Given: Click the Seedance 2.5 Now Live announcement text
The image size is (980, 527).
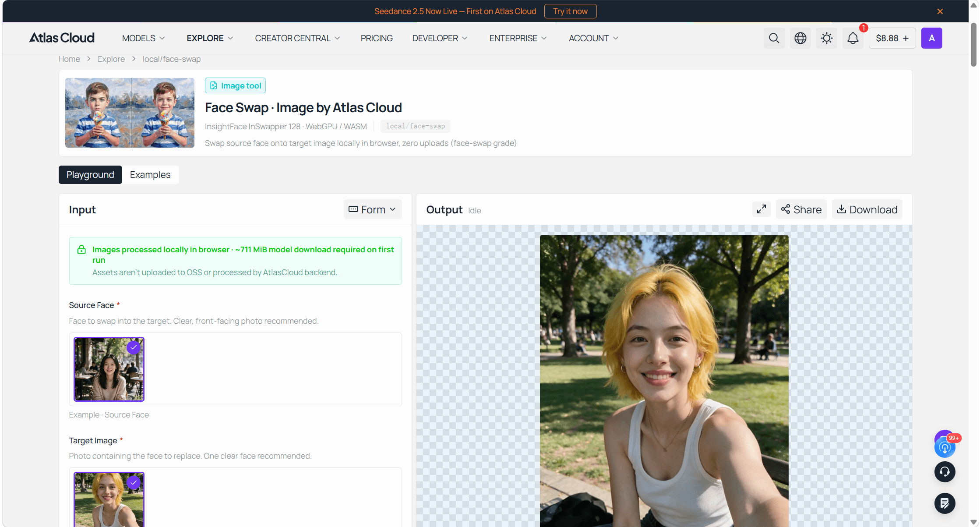Looking at the screenshot, I should 455,11.
